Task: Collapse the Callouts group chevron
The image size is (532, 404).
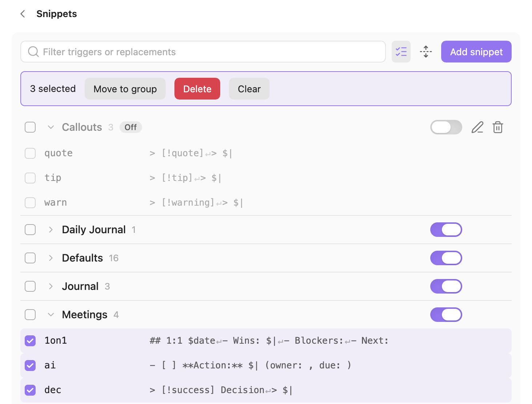Action: (51, 127)
